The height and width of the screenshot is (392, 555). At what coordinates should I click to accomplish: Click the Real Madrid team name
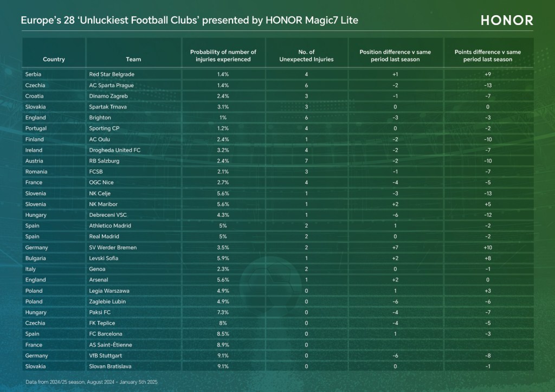point(105,237)
